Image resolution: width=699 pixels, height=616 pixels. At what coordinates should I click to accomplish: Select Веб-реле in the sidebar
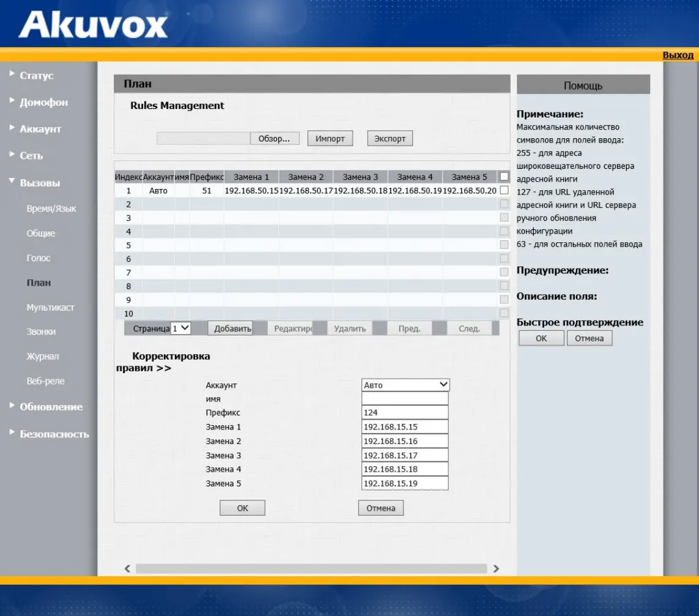point(45,381)
